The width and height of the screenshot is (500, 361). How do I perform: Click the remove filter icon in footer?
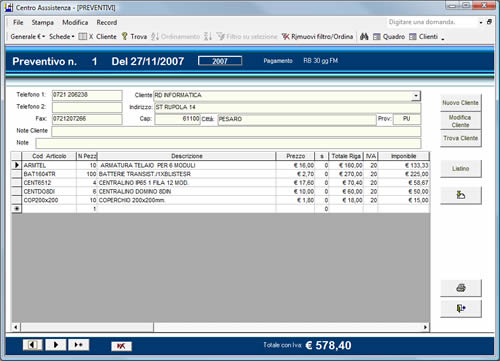(121, 346)
